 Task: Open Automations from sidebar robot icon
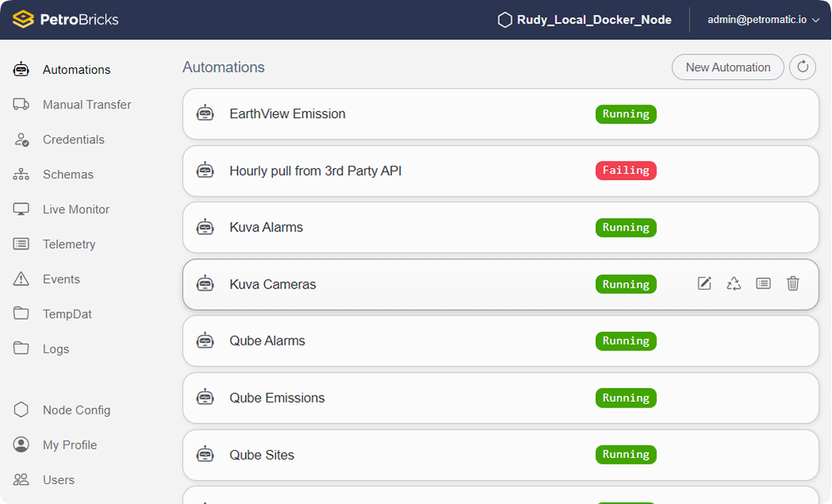(21, 70)
